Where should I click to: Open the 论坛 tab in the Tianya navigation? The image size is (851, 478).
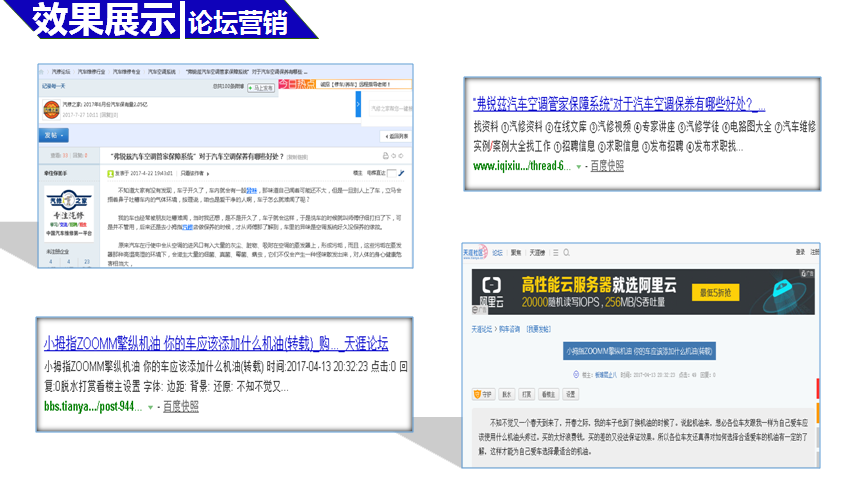pos(497,253)
